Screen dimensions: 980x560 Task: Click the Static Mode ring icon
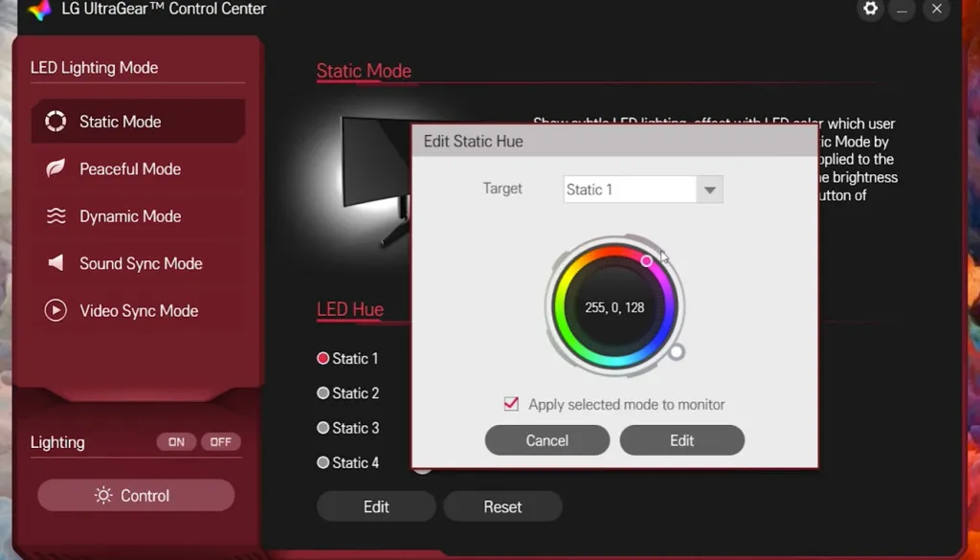click(x=56, y=122)
